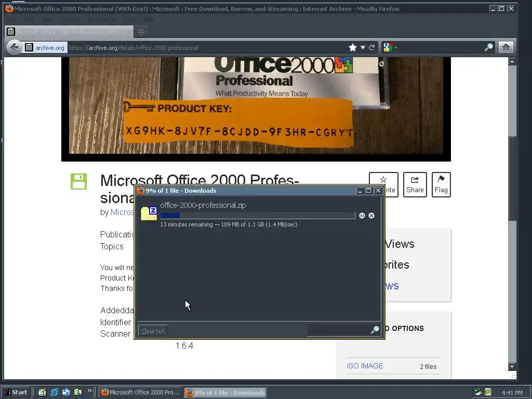This screenshot has height=399, width=532.
Task: Reload the page with the refresh icon
Action: pyautogui.click(x=372, y=47)
